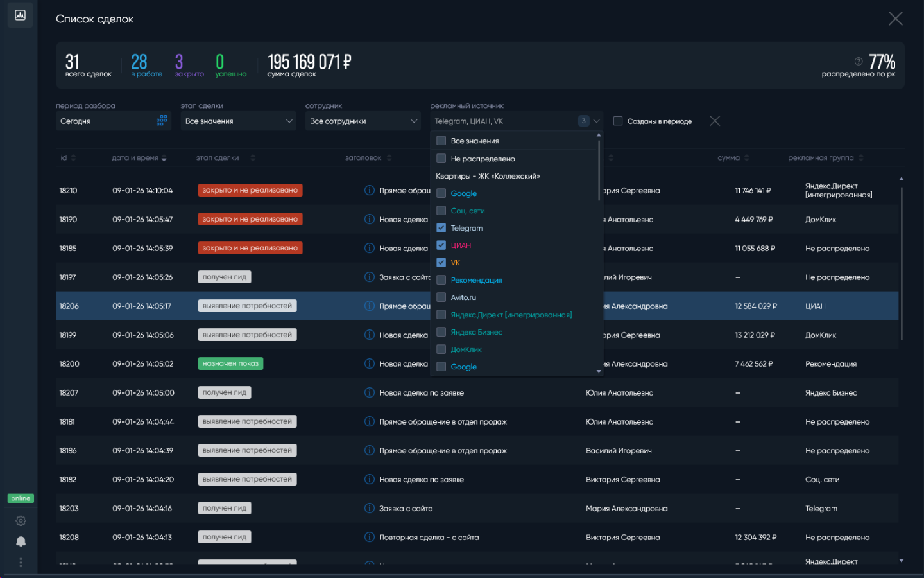Click the calendar grid icon in period field
The image size is (924, 578).
(x=162, y=121)
